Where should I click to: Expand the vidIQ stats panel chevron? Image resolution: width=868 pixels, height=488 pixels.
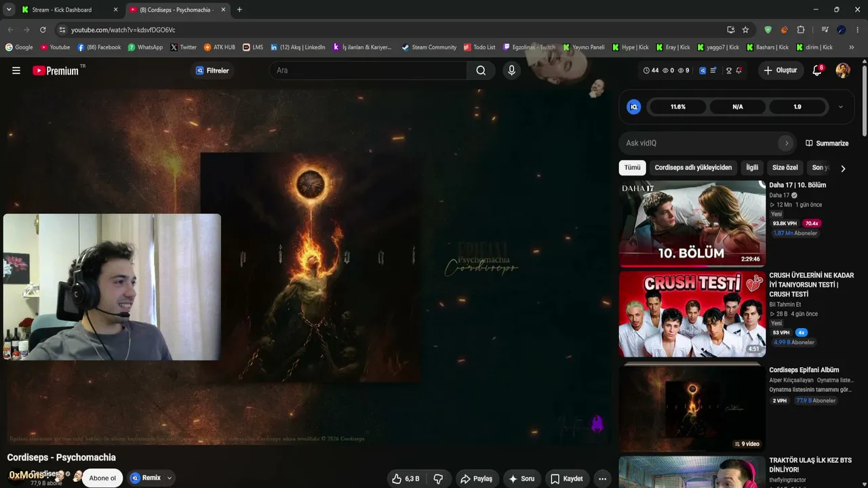pyautogui.click(x=841, y=107)
